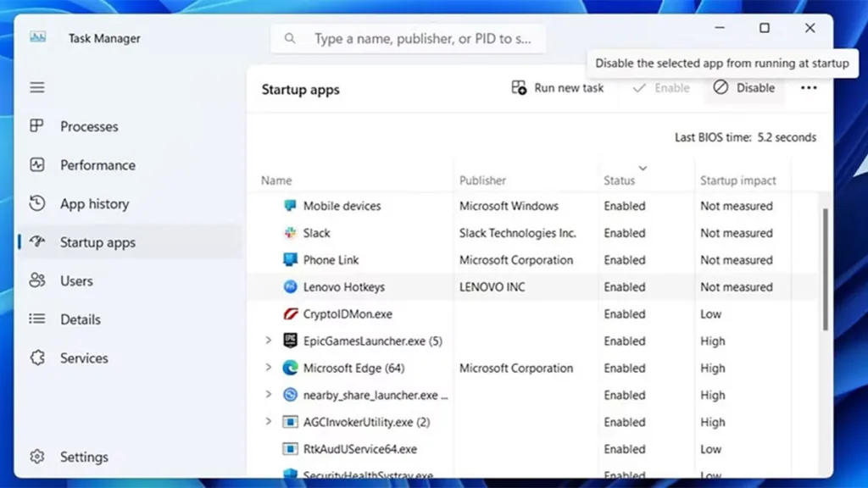Click the Disable button label
Image resolution: width=868 pixels, height=488 pixels.
[755, 88]
